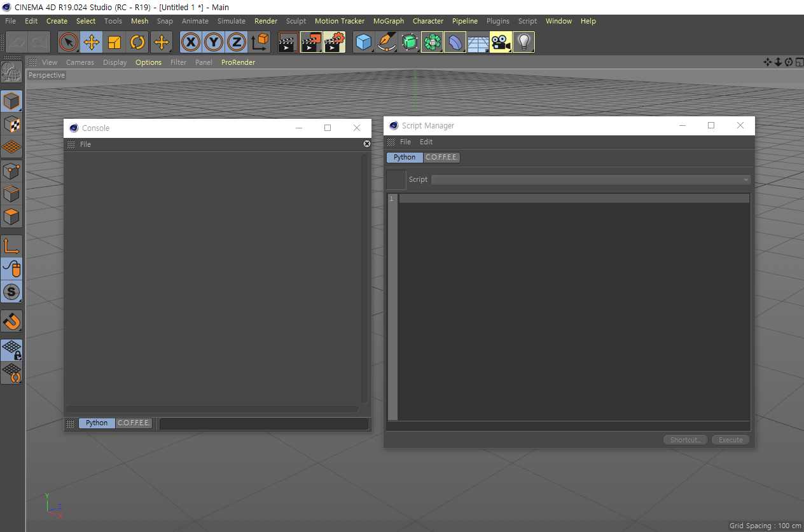This screenshot has width=804, height=532.
Task: Open viewport Cameras menu
Action: 80,62
